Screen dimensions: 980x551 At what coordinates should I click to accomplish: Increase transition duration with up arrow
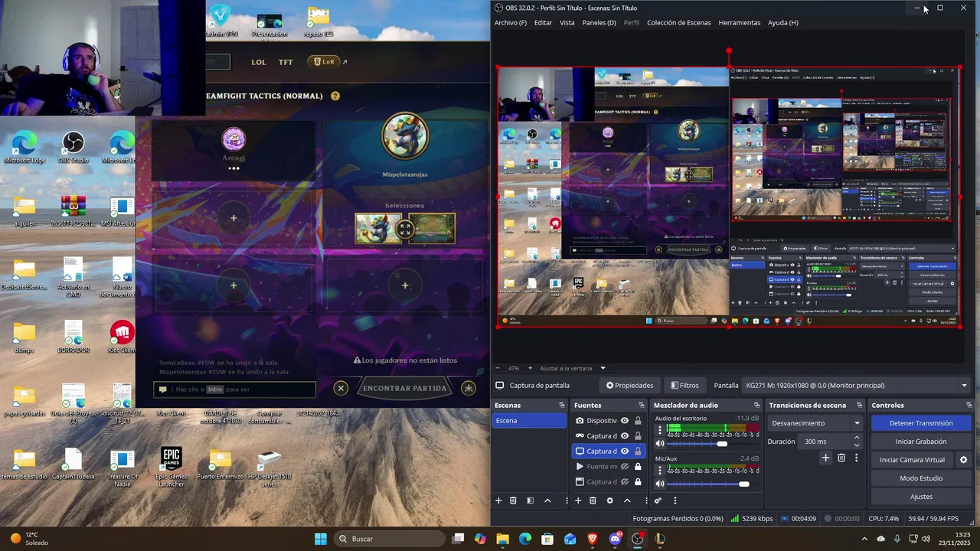pos(857,438)
